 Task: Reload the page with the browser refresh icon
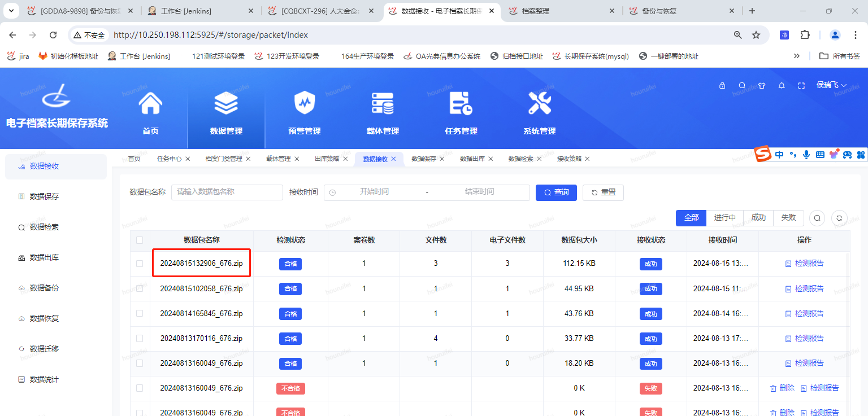53,35
